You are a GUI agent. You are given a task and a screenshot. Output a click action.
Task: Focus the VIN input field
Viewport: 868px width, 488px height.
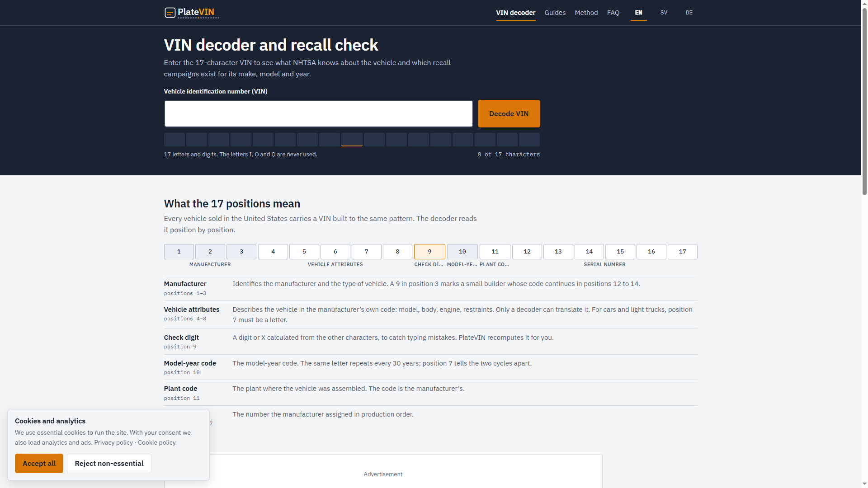(318, 113)
